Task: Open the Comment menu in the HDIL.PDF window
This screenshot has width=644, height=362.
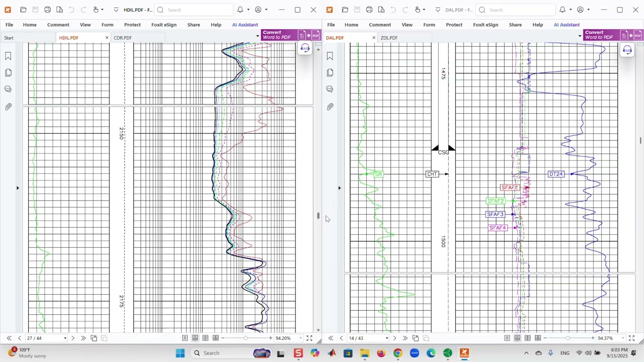Action: pos(58,25)
